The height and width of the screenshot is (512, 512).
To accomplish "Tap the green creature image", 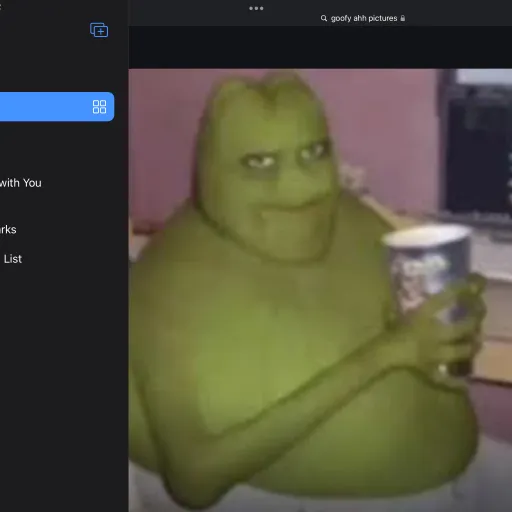I will click(x=320, y=290).
